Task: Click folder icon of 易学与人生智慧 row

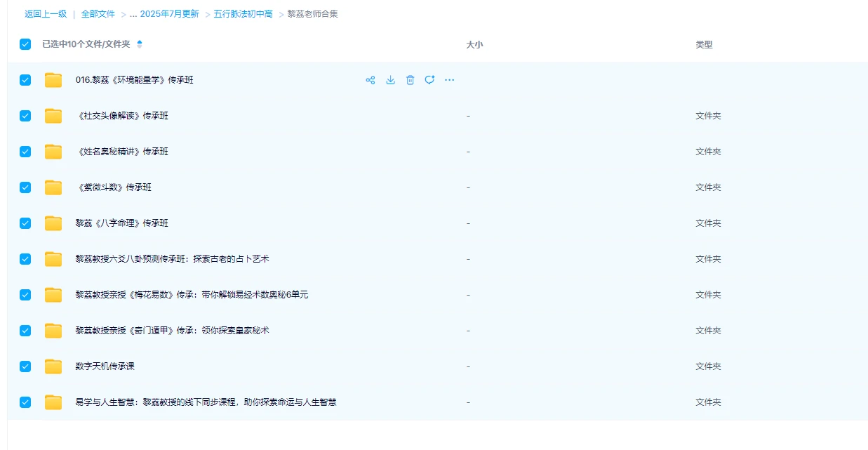Action: click(53, 402)
